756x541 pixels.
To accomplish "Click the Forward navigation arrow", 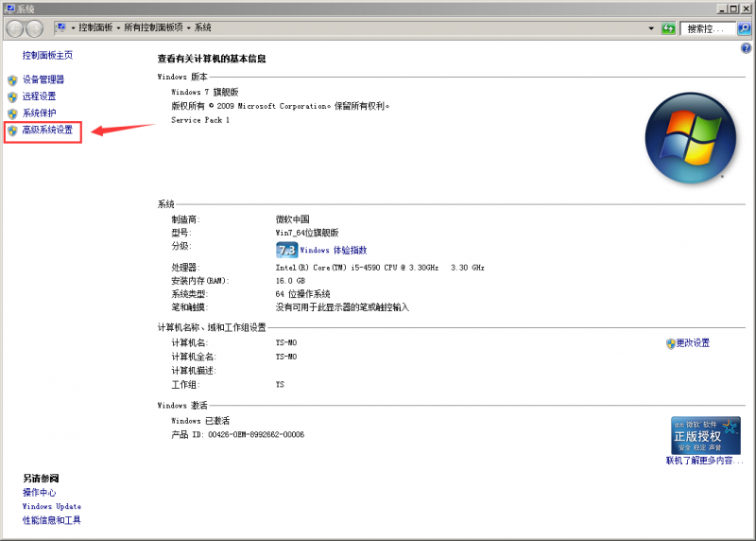I will 34,29.
